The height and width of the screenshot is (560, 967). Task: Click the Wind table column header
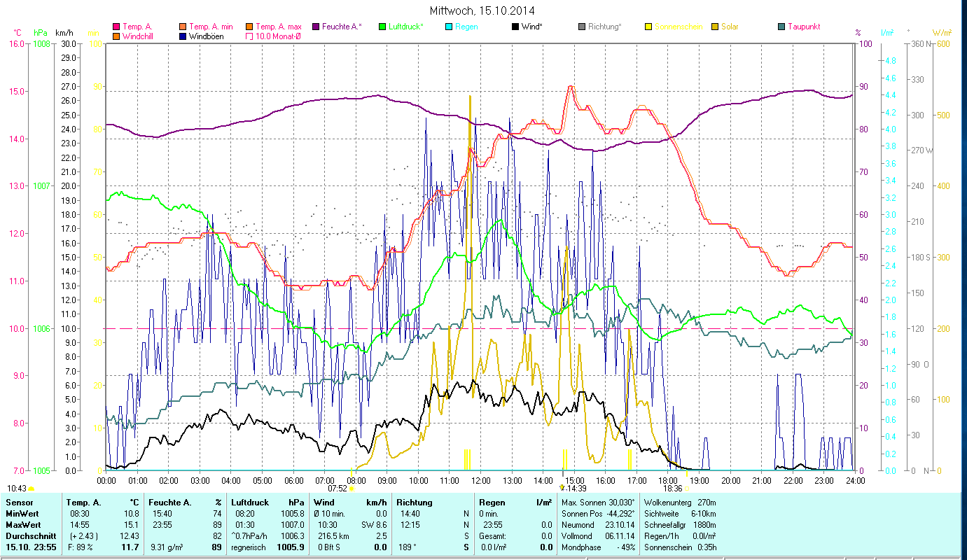pyautogui.click(x=324, y=503)
